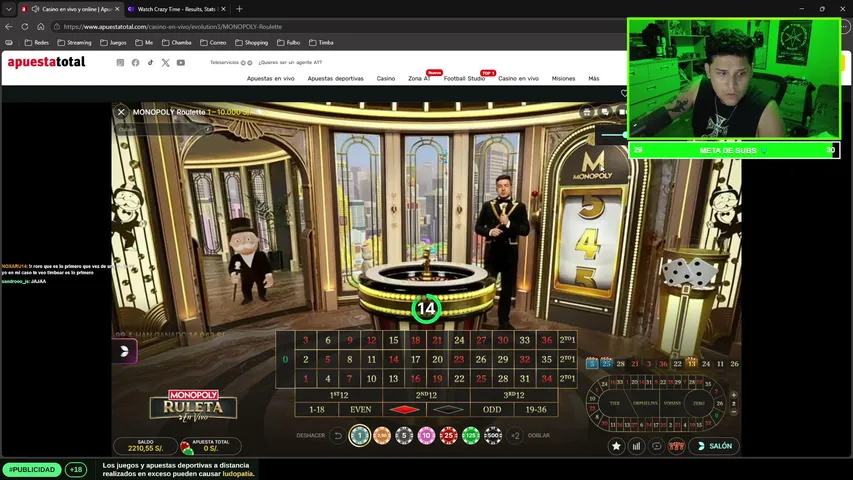
Task: Open the favorite bets star icon
Action: tap(616, 446)
